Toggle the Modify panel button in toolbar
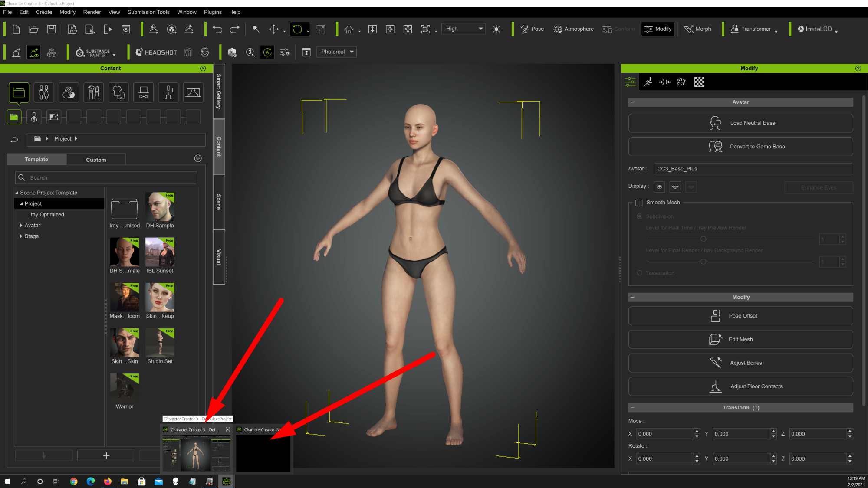Image resolution: width=868 pixels, height=488 pixels. (658, 29)
